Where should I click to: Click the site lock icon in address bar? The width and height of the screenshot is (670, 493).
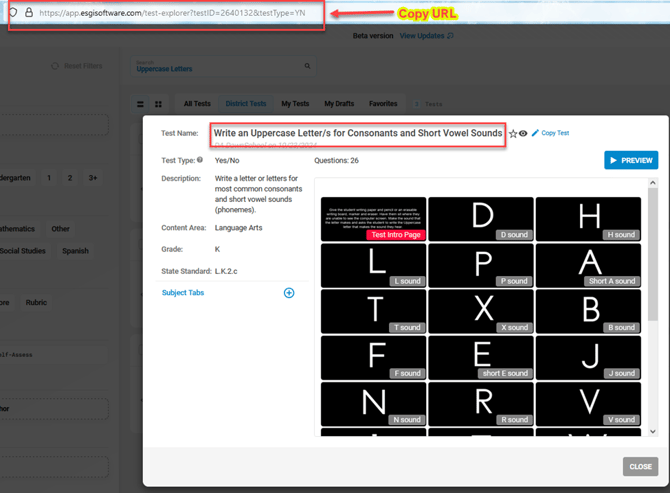[29, 13]
